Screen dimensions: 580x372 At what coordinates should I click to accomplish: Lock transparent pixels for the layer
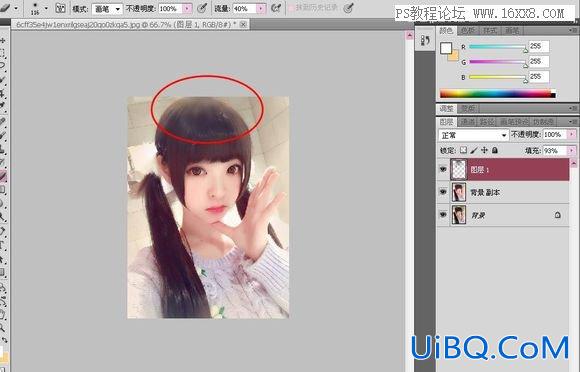463,150
